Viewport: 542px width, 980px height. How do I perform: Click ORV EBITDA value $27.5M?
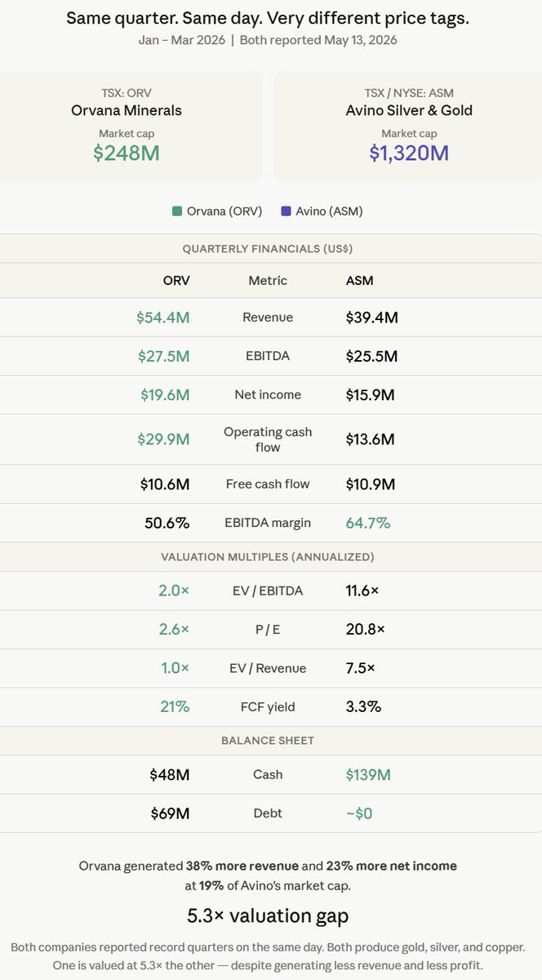coord(164,356)
